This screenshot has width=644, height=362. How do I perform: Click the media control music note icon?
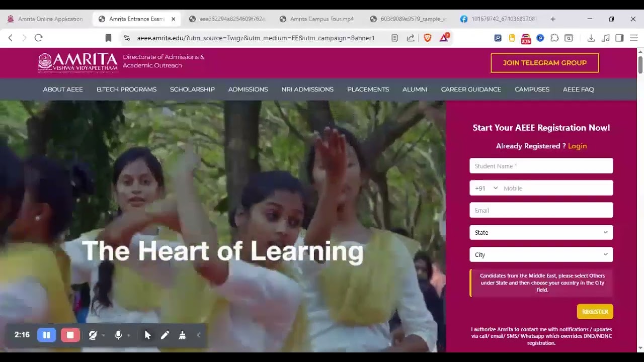[x=606, y=38]
